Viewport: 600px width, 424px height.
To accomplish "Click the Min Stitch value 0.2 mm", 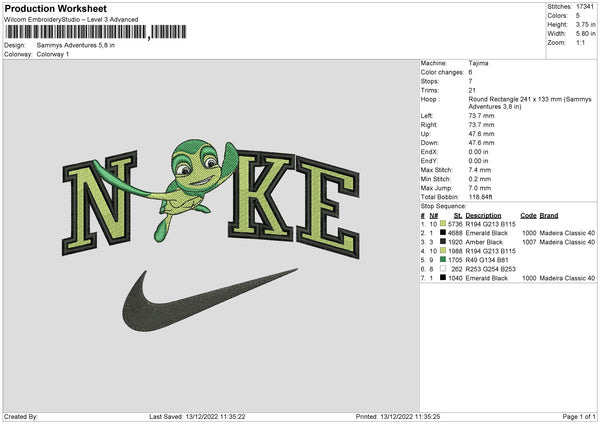I will (x=479, y=179).
